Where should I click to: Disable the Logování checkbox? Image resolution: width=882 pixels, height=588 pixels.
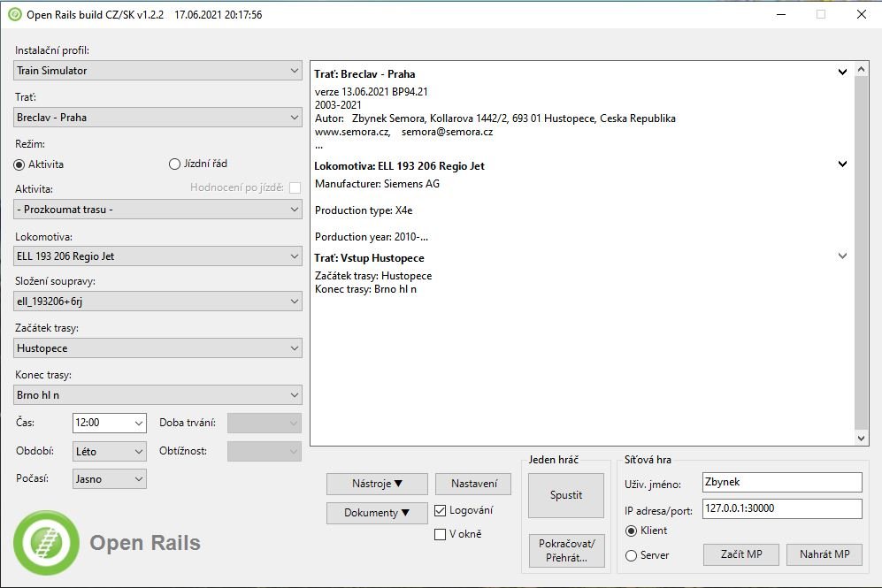tap(440, 510)
